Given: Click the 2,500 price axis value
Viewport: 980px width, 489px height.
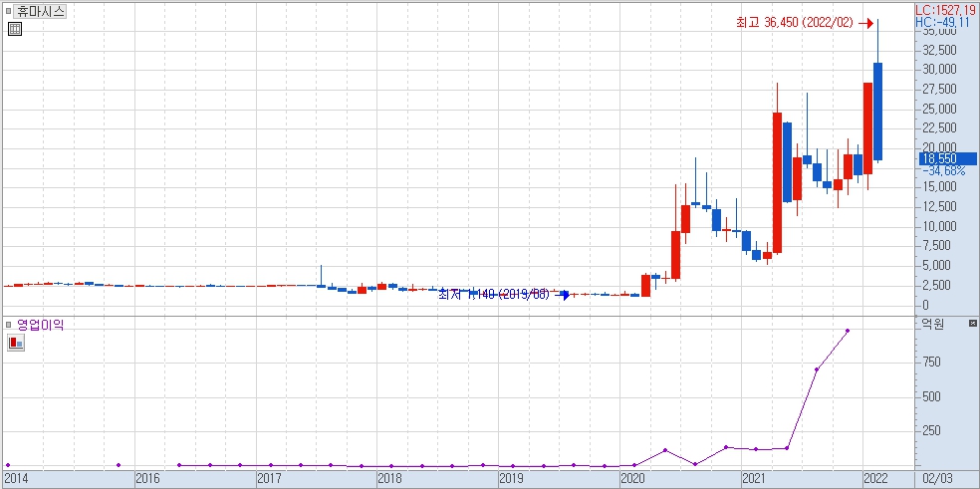Looking at the screenshot, I should coord(936,285).
